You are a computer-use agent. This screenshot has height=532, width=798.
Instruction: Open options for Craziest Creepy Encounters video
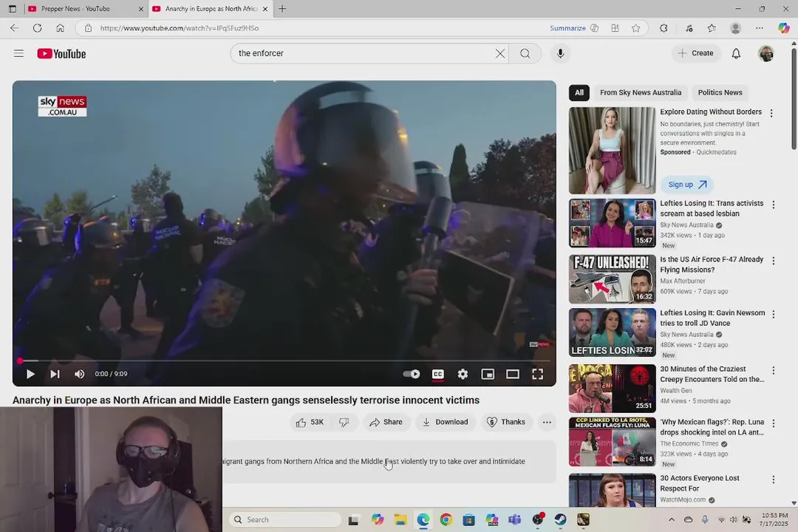(774, 370)
